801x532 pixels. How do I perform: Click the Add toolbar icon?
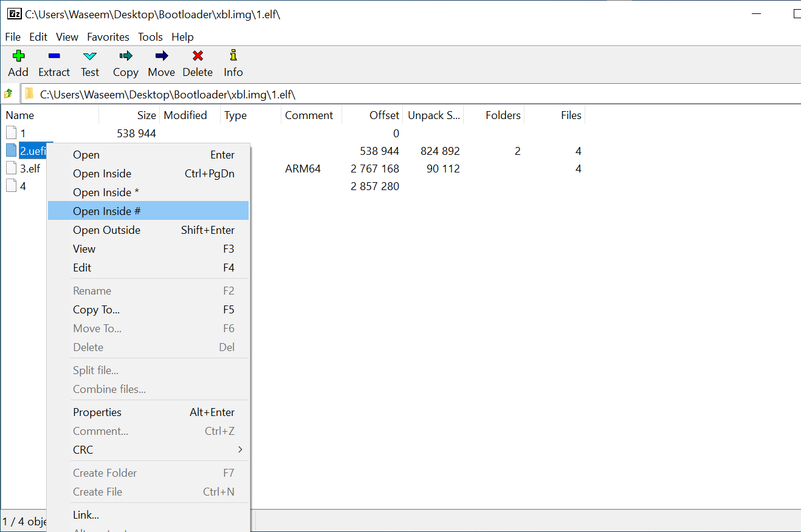coord(18,56)
